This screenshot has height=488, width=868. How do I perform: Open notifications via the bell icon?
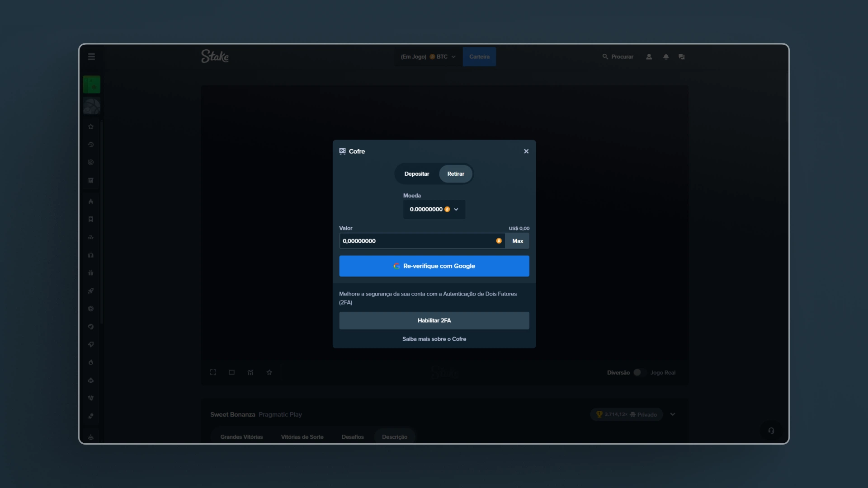pyautogui.click(x=666, y=56)
